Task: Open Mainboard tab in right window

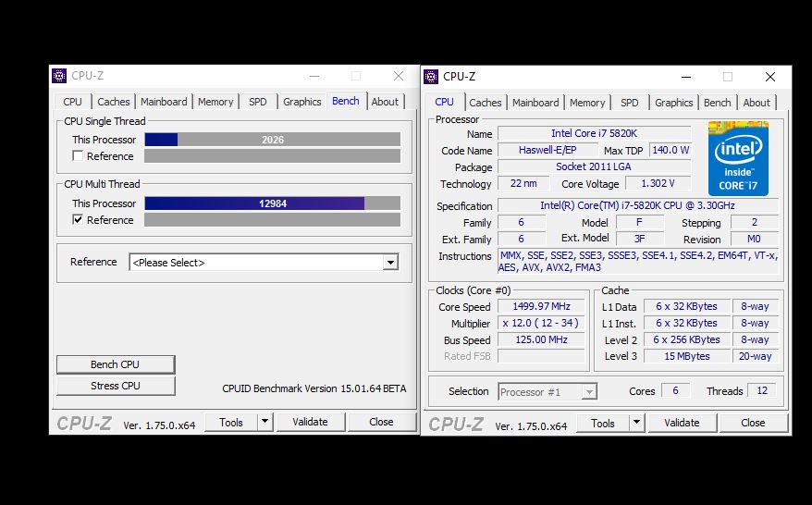Action: [x=535, y=103]
